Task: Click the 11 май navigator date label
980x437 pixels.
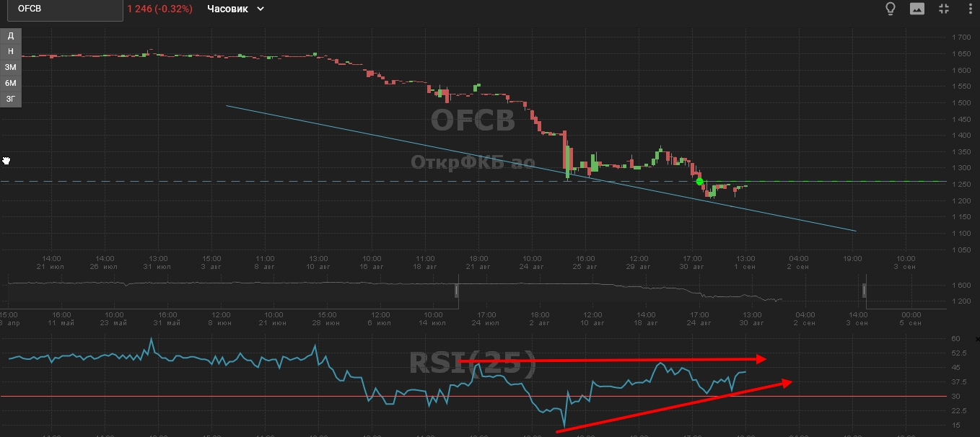Action: point(62,324)
